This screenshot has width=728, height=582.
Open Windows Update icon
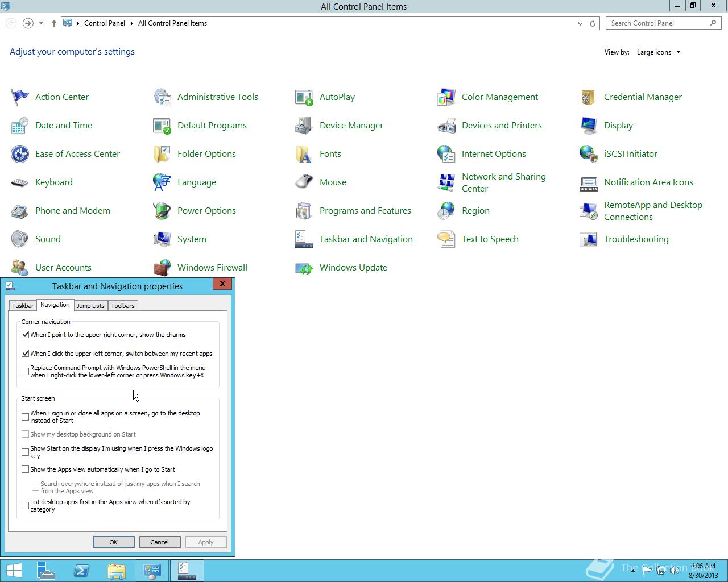(304, 268)
